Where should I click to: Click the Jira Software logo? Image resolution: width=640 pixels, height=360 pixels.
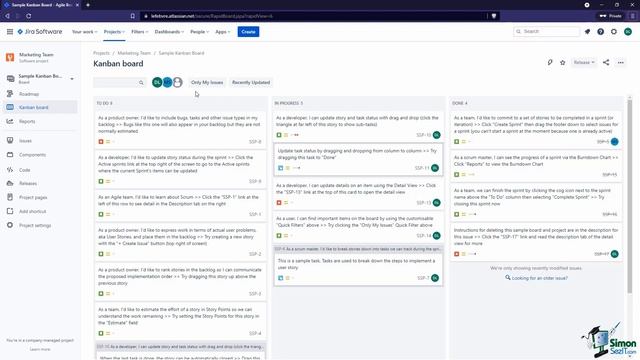point(40,31)
